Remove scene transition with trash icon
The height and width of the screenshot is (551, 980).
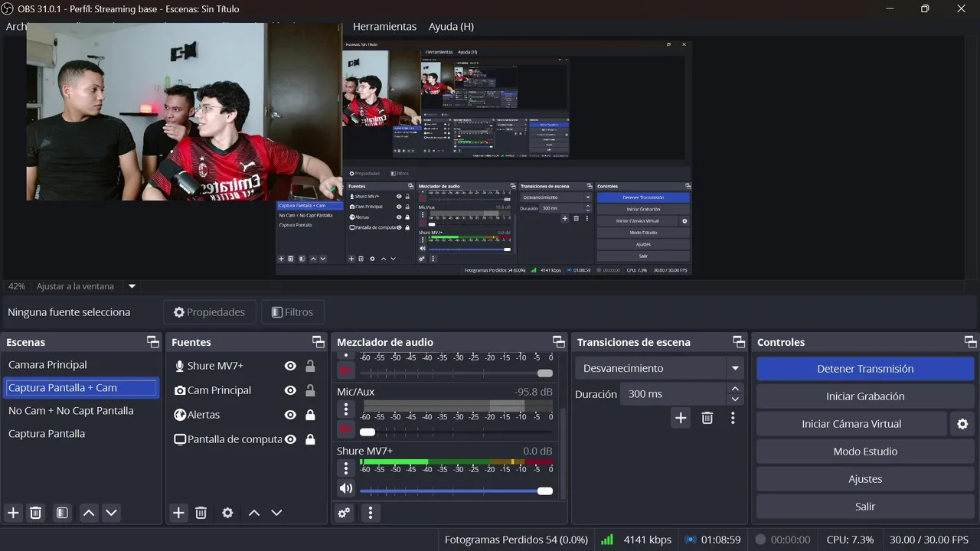(x=707, y=418)
